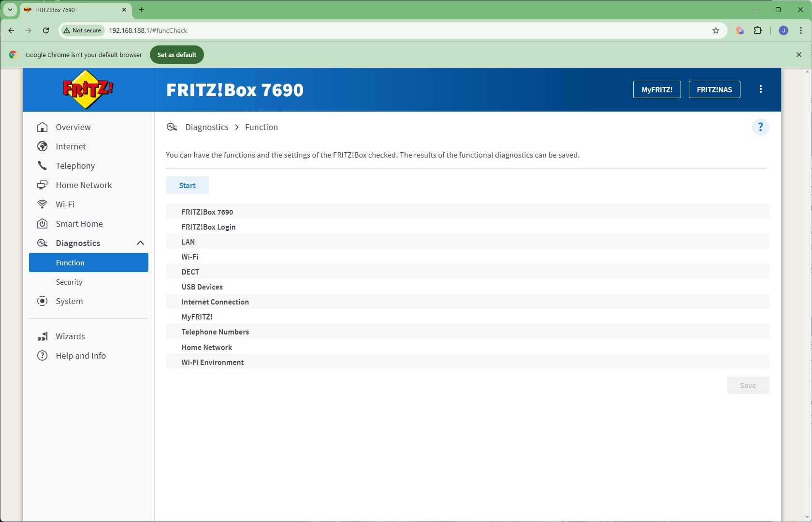Image resolution: width=812 pixels, height=522 pixels.
Task: Select the Function submenu item
Action: coord(88,262)
